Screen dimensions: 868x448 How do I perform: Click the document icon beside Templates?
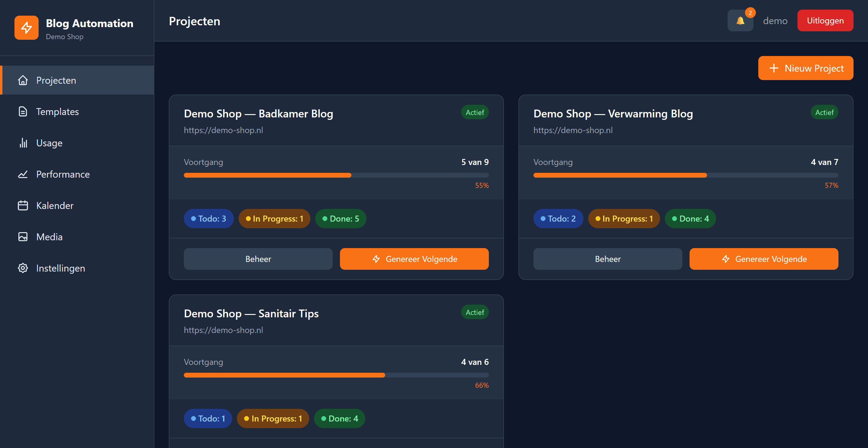[23, 111]
